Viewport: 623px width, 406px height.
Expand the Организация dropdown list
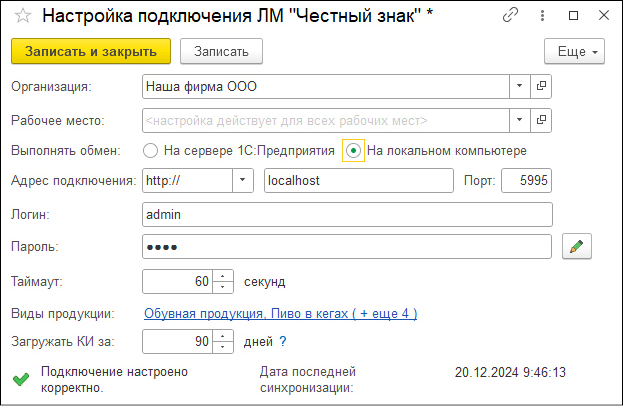click(x=520, y=86)
